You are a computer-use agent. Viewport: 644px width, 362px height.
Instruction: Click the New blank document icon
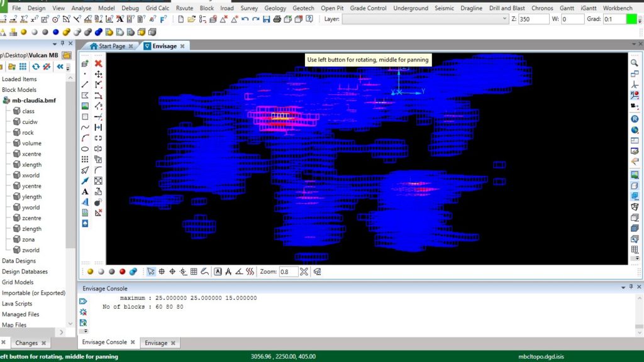(x=180, y=19)
